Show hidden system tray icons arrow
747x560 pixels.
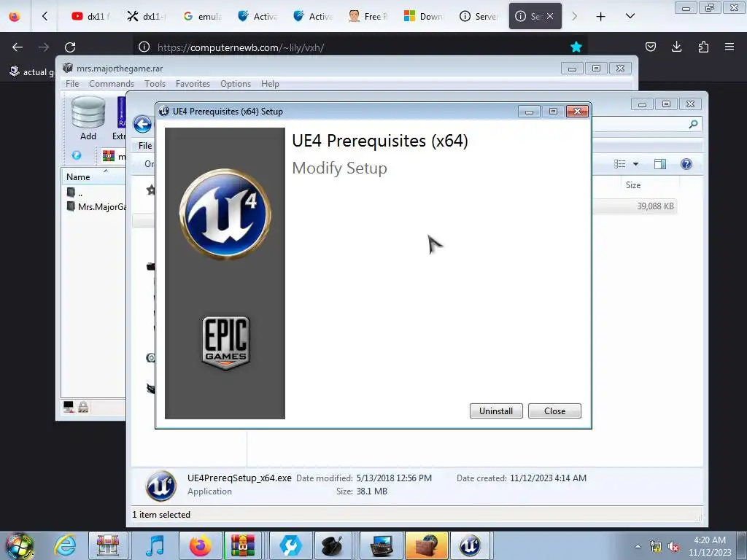[x=638, y=547]
